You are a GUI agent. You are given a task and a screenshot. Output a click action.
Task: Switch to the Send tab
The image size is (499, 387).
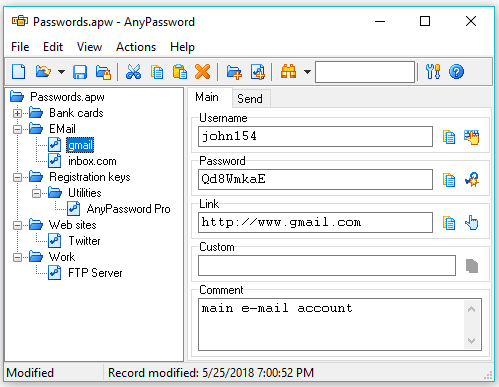250,99
